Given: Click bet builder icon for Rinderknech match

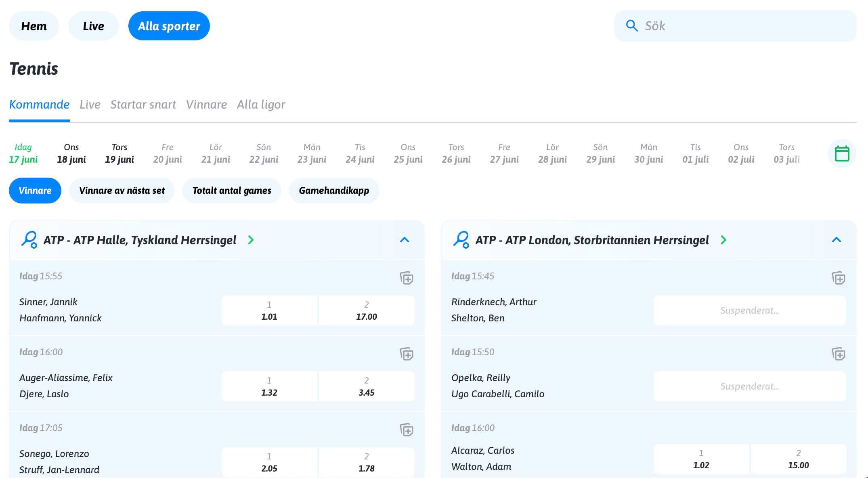Looking at the screenshot, I should 838,278.
